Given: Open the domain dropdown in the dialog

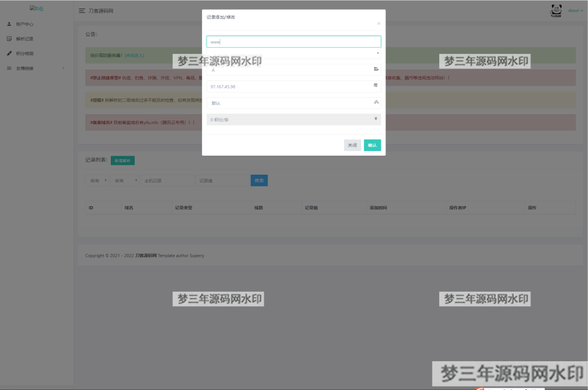Looking at the screenshot, I should pyautogui.click(x=293, y=53).
